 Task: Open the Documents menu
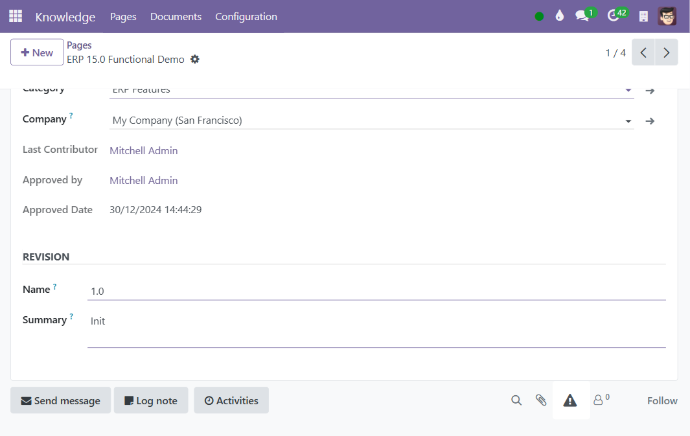pyautogui.click(x=176, y=16)
